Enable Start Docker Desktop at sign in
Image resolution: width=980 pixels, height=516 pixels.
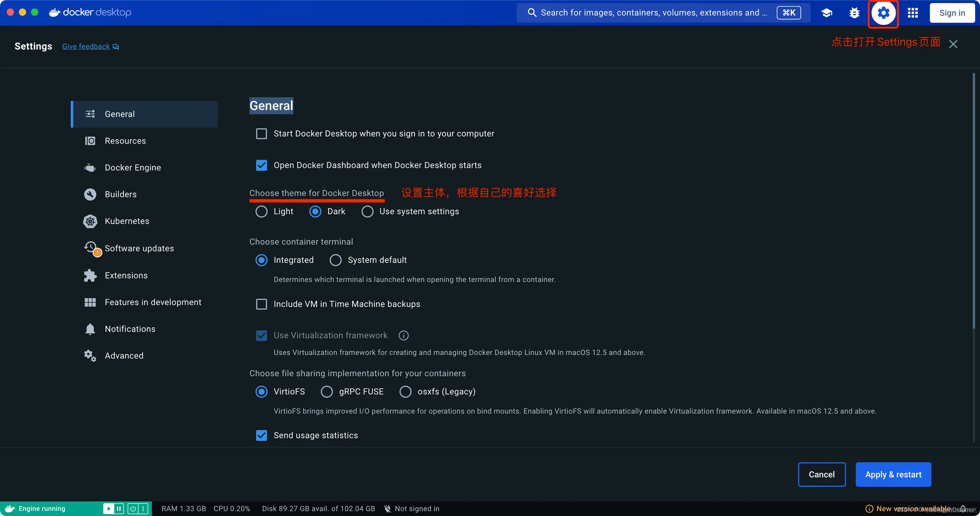pos(261,134)
